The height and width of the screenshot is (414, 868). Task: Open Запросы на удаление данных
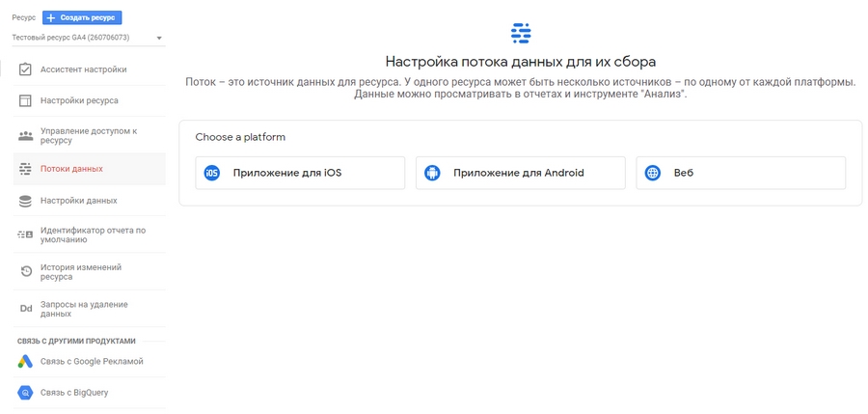click(x=89, y=309)
